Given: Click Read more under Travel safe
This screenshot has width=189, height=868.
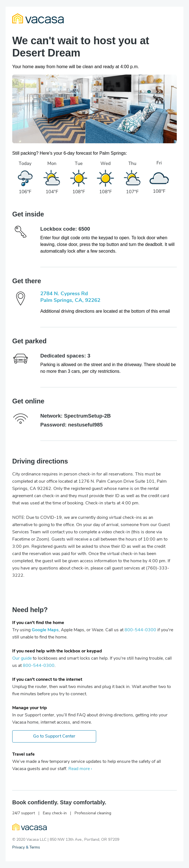Looking at the screenshot, I should pos(80,769).
